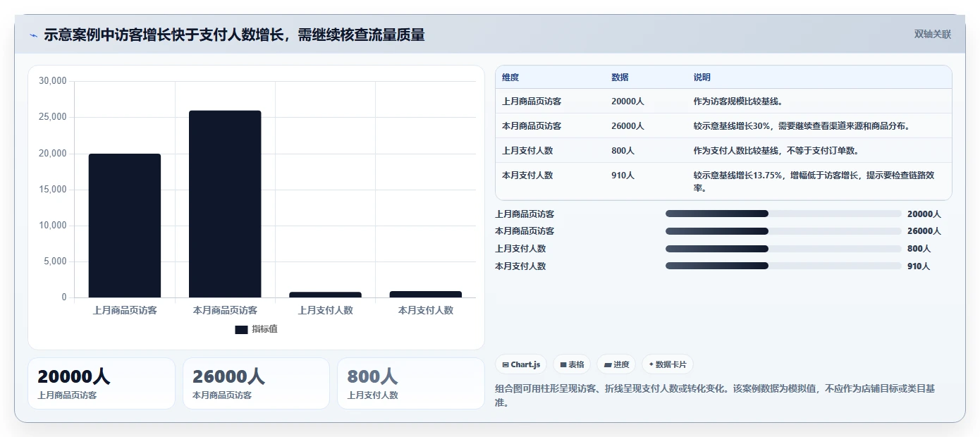
Task: Open the 800人 data card
Action: point(411,383)
